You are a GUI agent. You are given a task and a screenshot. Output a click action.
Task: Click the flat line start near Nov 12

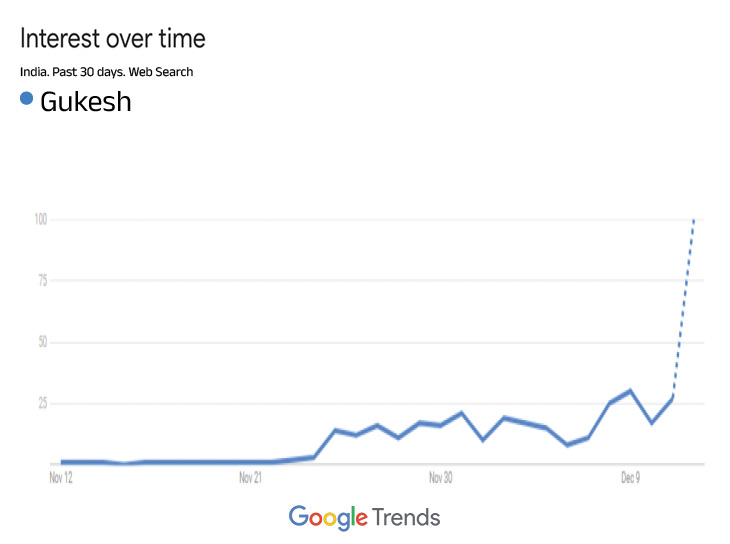[63, 462]
